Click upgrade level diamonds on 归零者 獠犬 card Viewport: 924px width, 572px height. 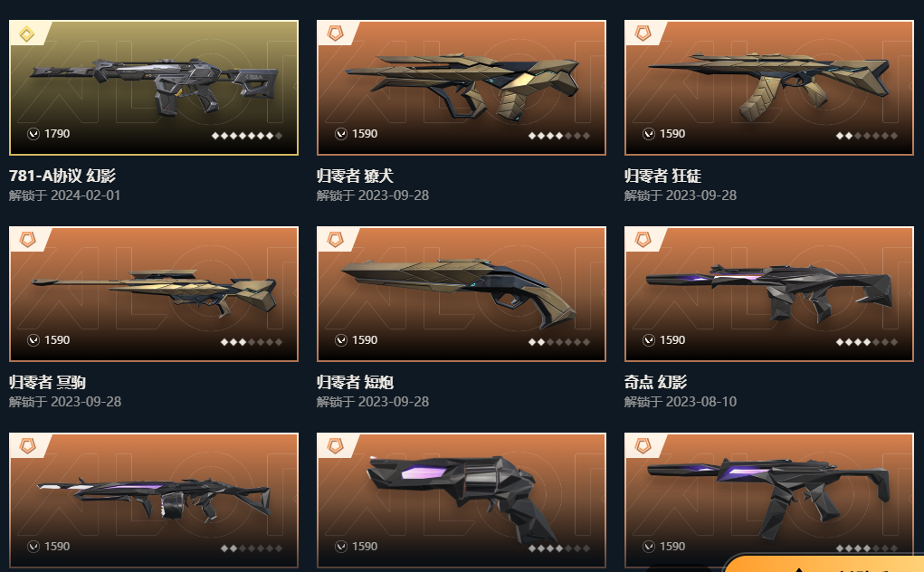pyautogui.click(x=558, y=136)
